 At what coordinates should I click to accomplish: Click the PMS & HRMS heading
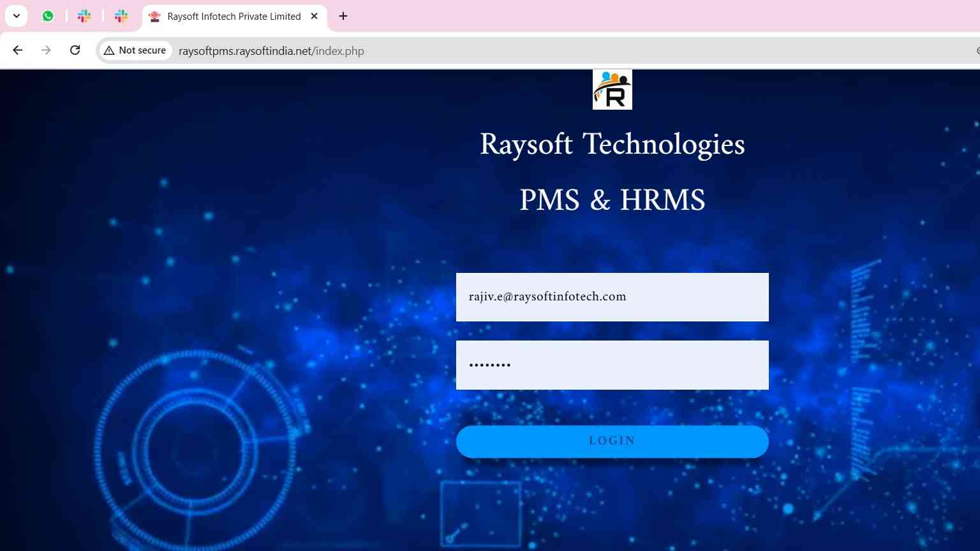pyautogui.click(x=612, y=200)
